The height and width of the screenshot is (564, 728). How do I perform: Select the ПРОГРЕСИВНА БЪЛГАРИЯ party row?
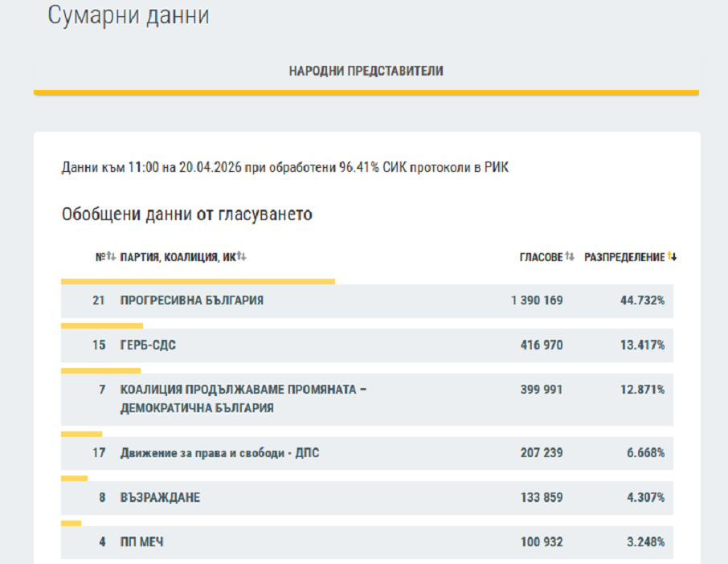(x=191, y=300)
